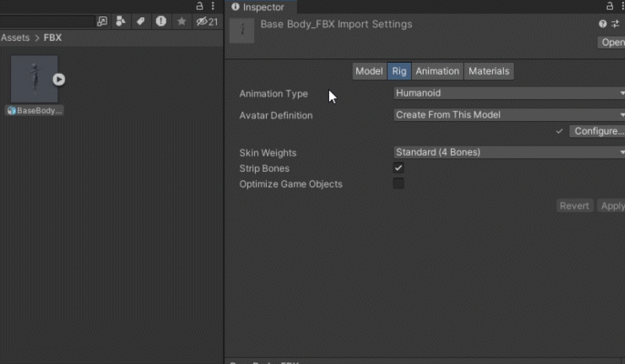Expand the Skin Weights dropdown
Image resolution: width=625 pixels, height=364 pixels.
508,152
